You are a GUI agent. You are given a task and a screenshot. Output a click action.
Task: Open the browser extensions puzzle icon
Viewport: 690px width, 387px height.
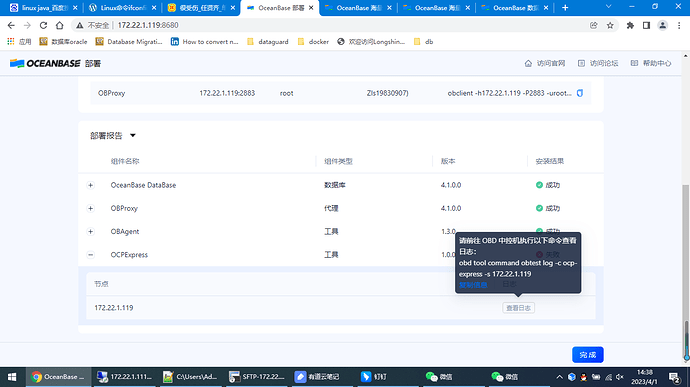[x=630, y=26]
